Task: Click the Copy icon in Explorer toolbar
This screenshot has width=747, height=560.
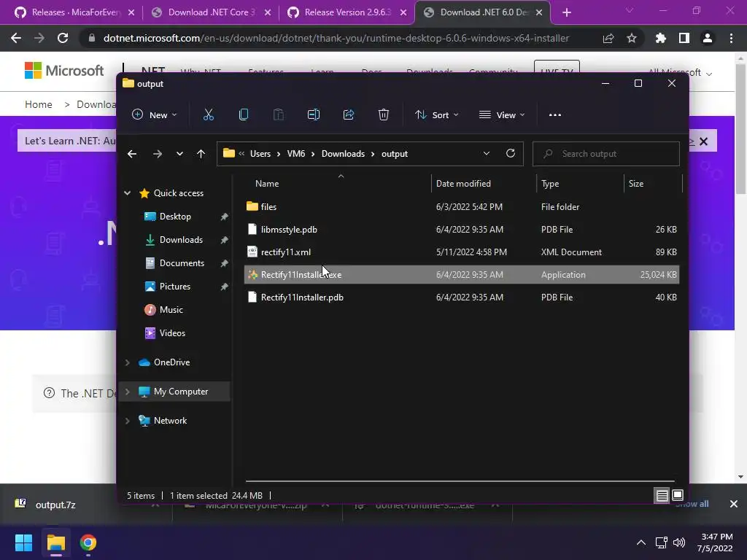Action: click(244, 114)
